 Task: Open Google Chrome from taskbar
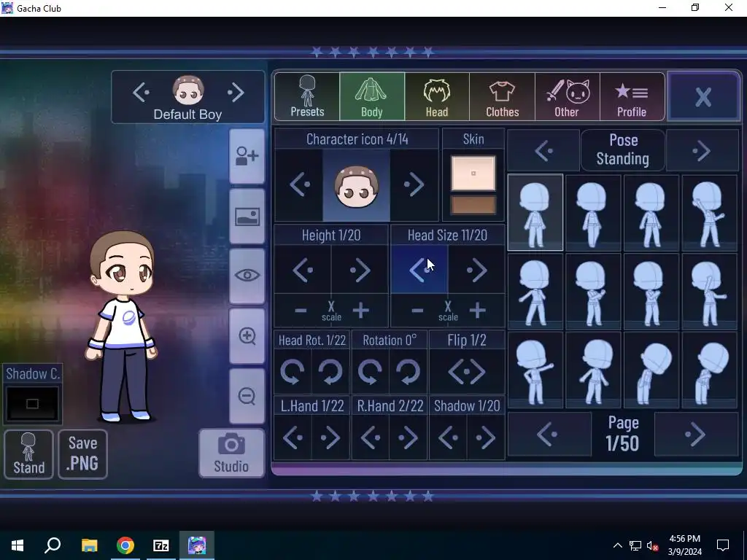coord(125,545)
